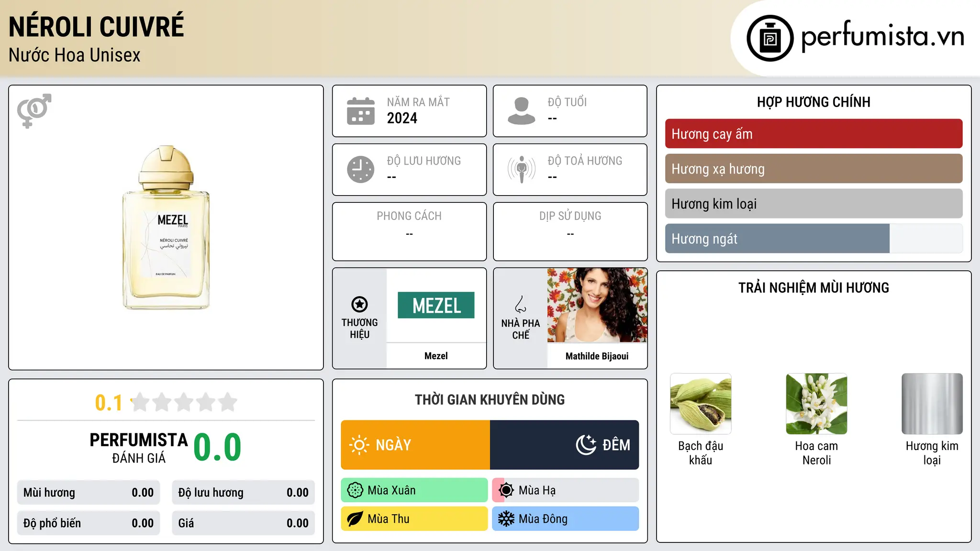Image resolution: width=980 pixels, height=551 pixels.
Task: Click the moon icon in the Đêm bar
Action: (586, 445)
